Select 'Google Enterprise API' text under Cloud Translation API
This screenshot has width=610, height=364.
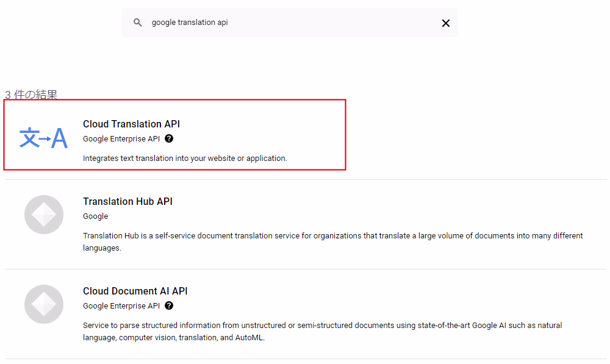click(121, 139)
